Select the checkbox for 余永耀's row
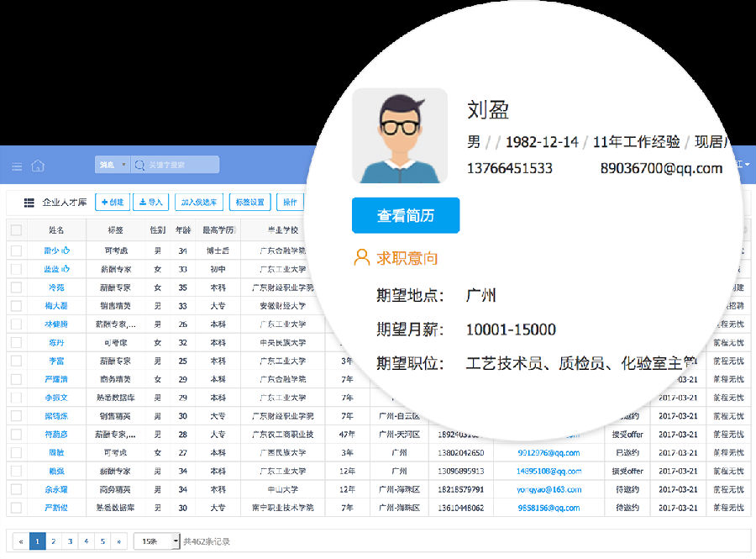The height and width of the screenshot is (559, 756). point(16,489)
